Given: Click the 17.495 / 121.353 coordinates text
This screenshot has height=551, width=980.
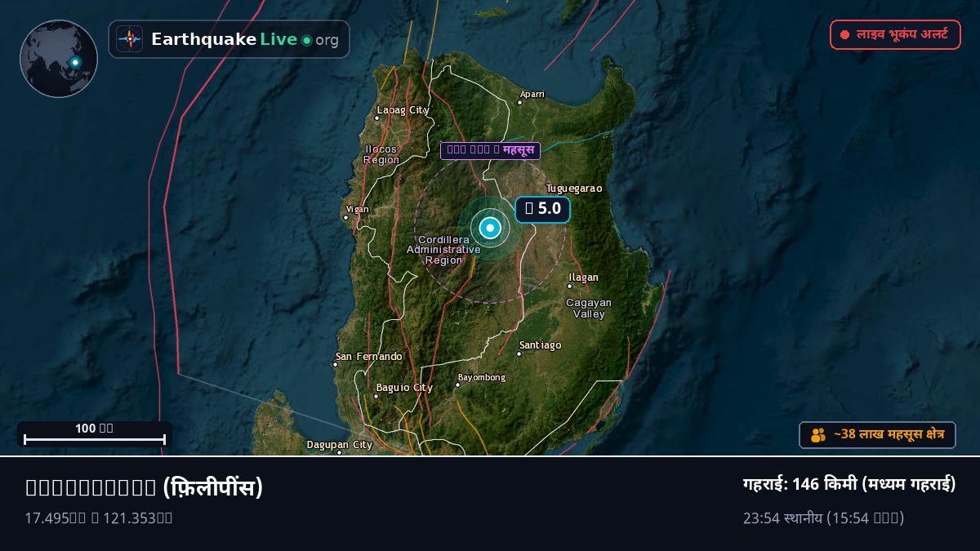Looking at the screenshot, I should [98, 518].
